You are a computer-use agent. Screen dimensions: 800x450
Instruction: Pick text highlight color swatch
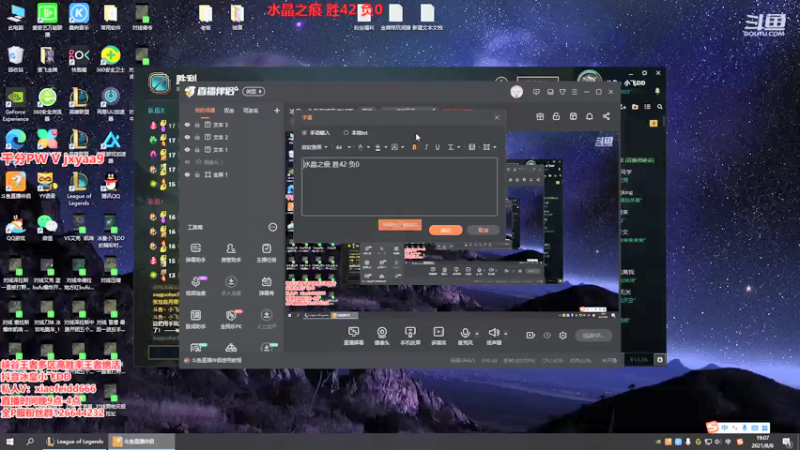click(x=378, y=147)
